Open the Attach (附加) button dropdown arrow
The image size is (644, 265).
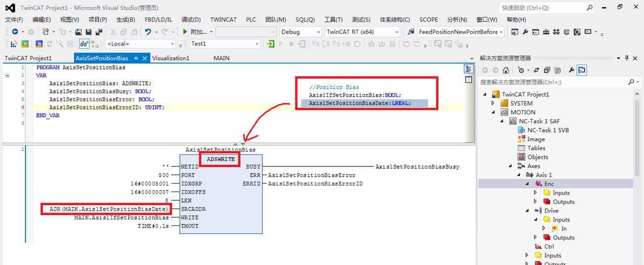pyautogui.click(x=211, y=32)
